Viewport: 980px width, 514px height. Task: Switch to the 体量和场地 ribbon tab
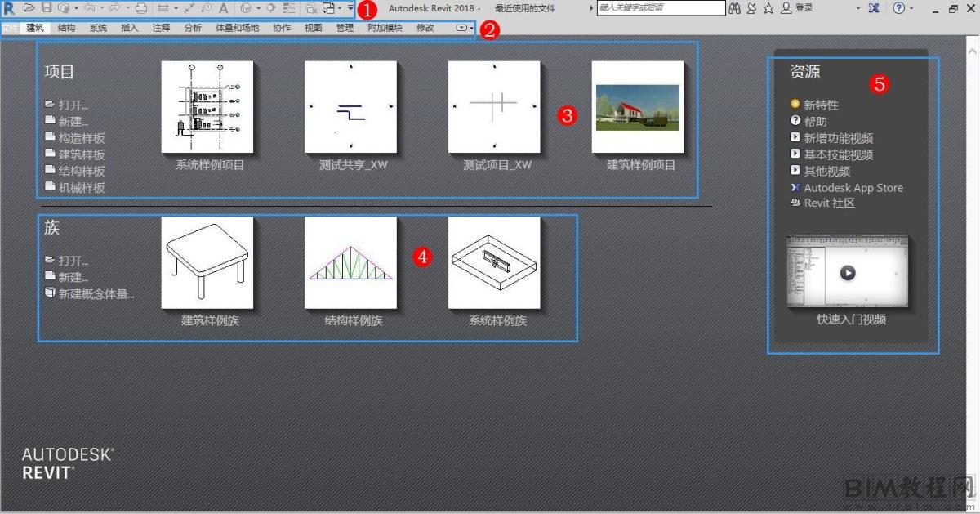(237, 28)
